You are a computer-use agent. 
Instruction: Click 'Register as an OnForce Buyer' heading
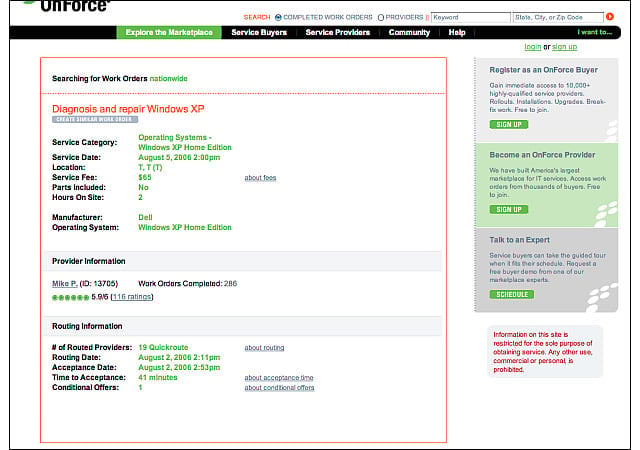[543, 70]
